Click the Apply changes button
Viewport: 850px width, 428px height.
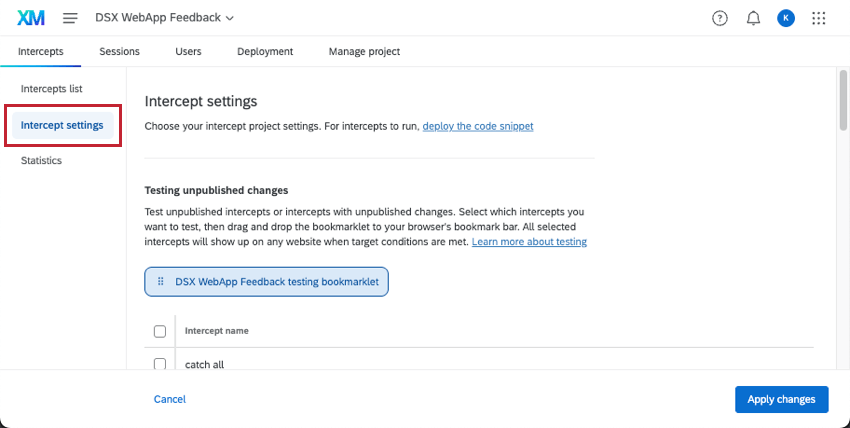point(781,399)
